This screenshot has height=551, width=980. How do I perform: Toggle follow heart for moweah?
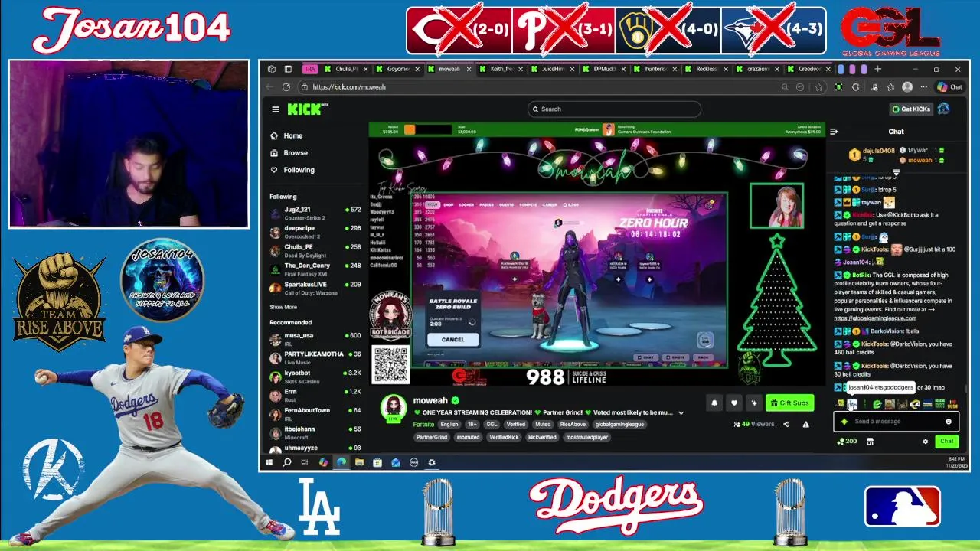click(x=734, y=403)
